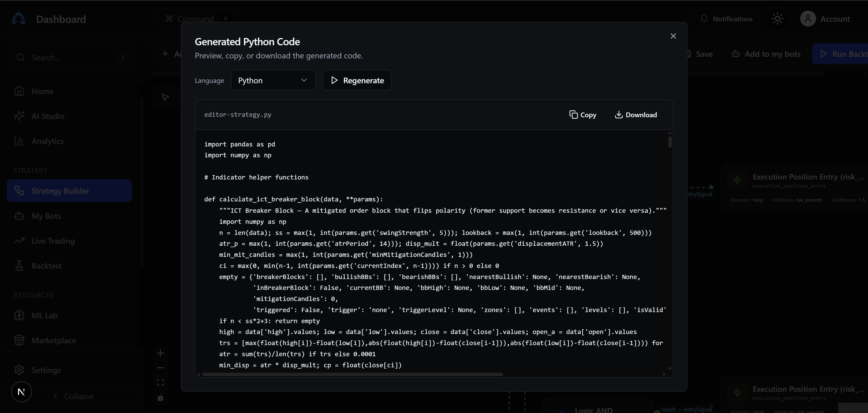The width and height of the screenshot is (868, 413).
Task: Click the Strategy Builder nodes icon
Action: 19,191
